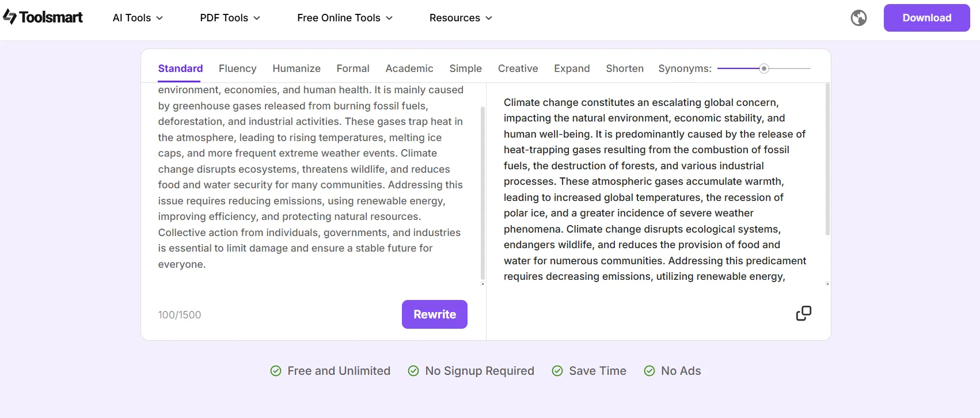The image size is (980, 418).
Task: Click the No Ads checkmark icon
Action: [649, 371]
